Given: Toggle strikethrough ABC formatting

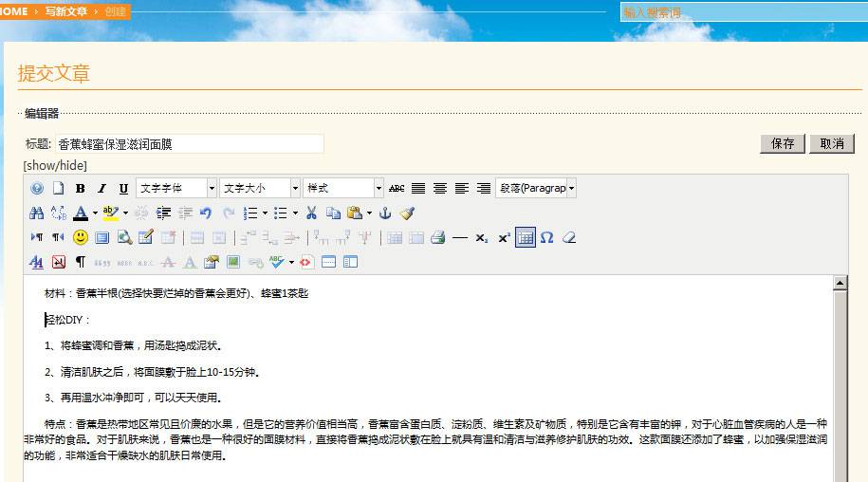Looking at the screenshot, I should pos(397,188).
